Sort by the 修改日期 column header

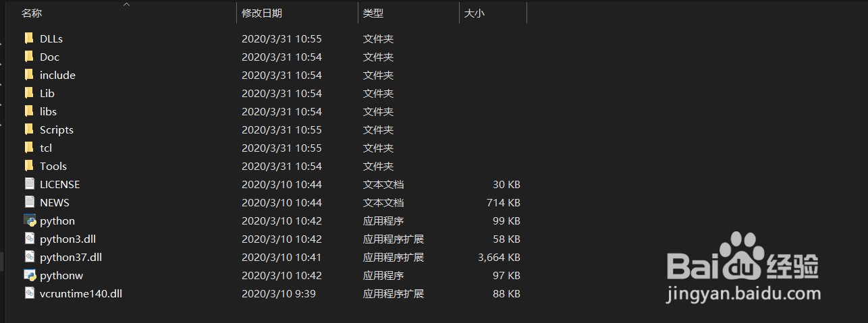pyautogui.click(x=262, y=13)
